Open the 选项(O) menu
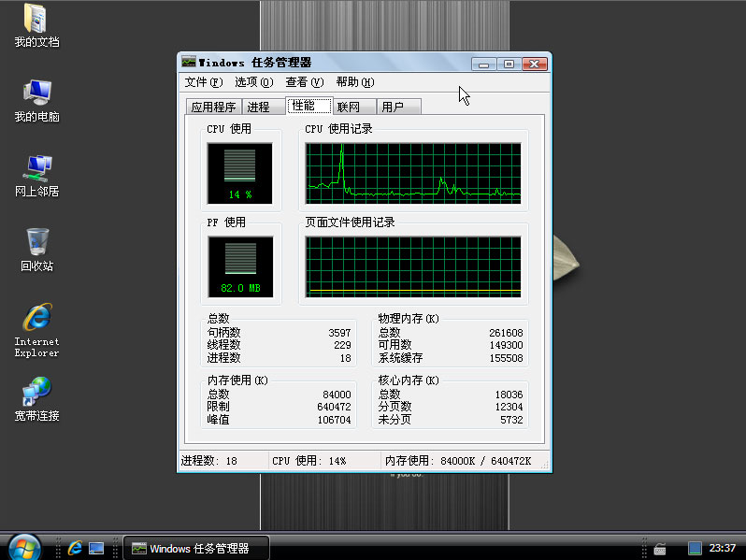 254,82
